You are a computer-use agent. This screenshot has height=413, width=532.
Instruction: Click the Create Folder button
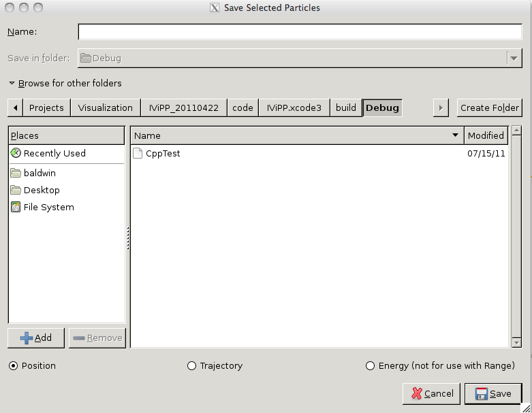tap(489, 108)
